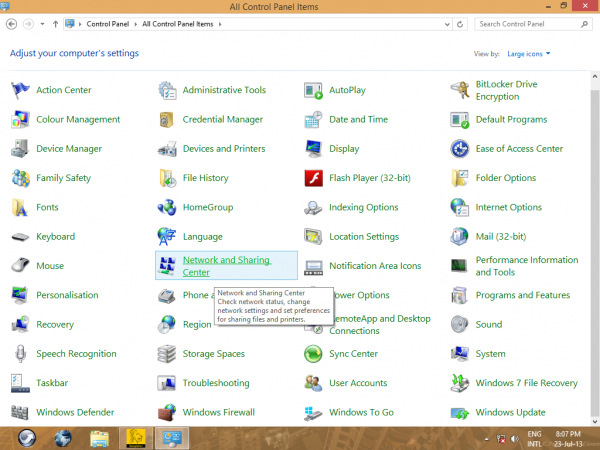Click the AutoPlay icon
The height and width of the screenshot is (450, 600).
[x=313, y=91]
